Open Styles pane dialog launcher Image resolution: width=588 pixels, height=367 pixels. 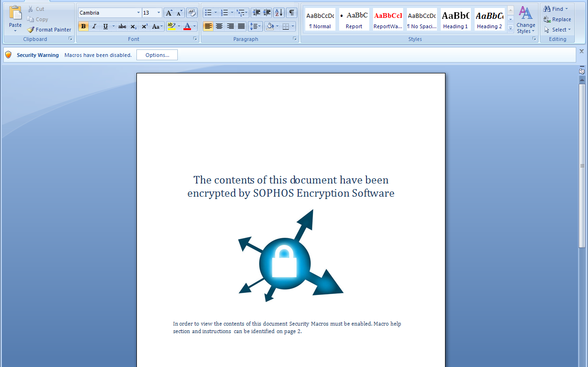534,39
